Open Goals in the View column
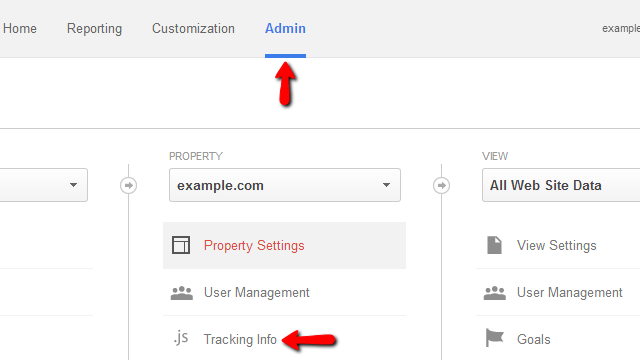This screenshot has height=360, width=640. [x=533, y=340]
